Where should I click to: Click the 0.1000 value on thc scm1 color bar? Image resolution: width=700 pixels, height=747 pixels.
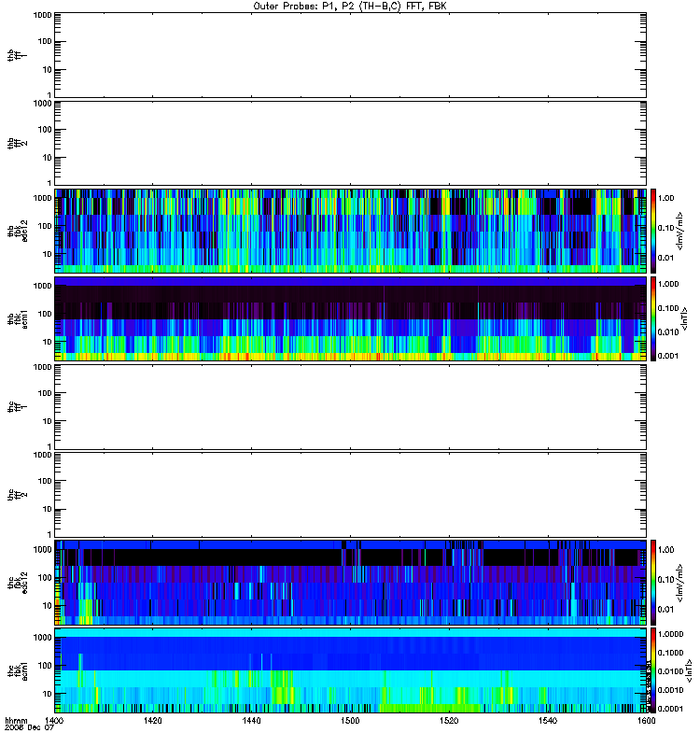(x=670, y=653)
